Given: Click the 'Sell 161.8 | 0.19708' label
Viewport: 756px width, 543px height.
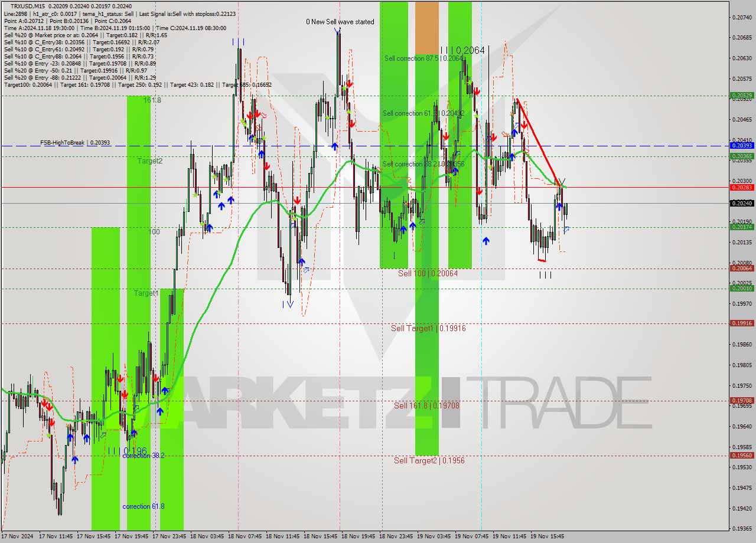Looking at the screenshot, I should click(x=426, y=405).
